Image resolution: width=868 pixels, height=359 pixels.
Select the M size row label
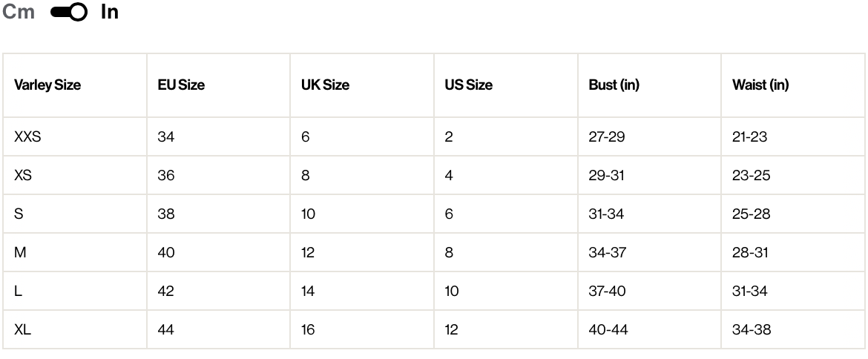pyautogui.click(x=20, y=253)
